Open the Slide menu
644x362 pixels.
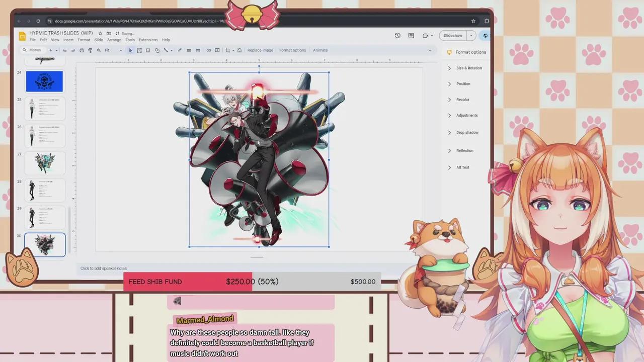click(x=99, y=40)
